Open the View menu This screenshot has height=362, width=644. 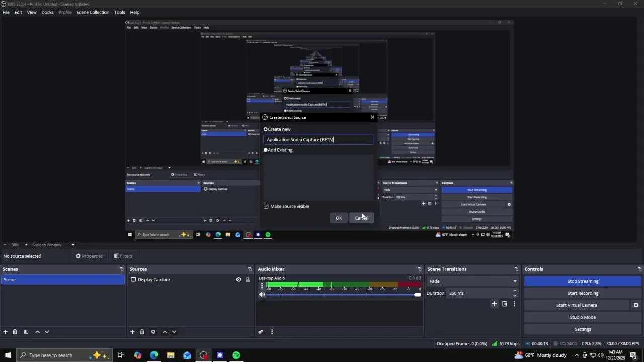32,12
